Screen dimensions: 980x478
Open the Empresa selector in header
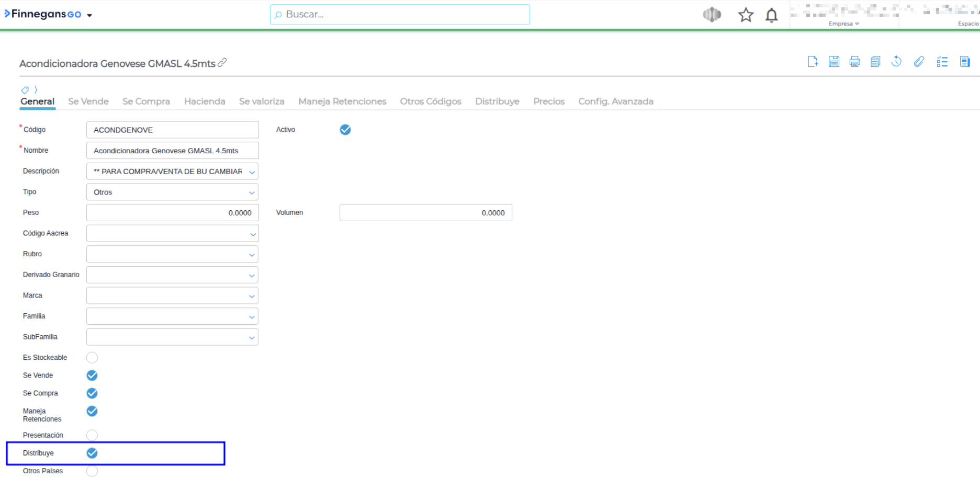tap(843, 24)
